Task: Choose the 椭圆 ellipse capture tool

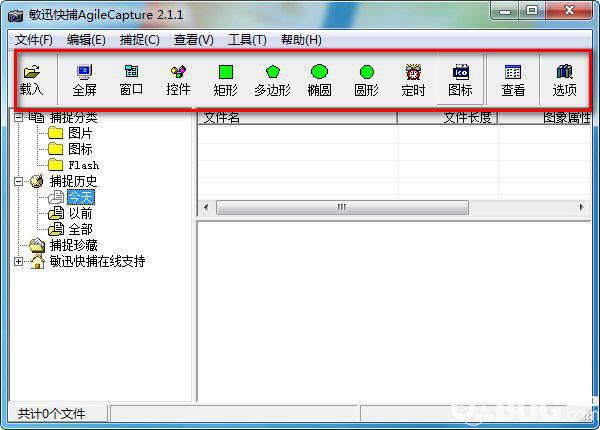Action: pos(320,80)
